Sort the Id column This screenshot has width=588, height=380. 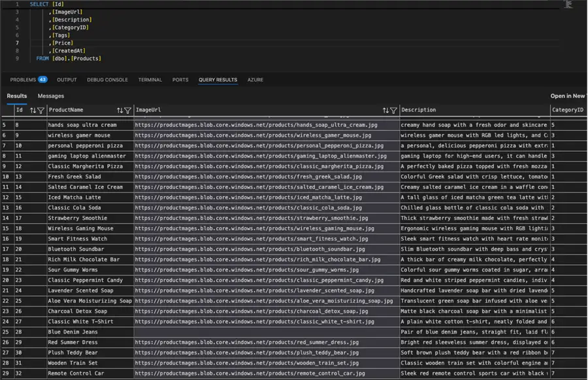tap(33, 111)
